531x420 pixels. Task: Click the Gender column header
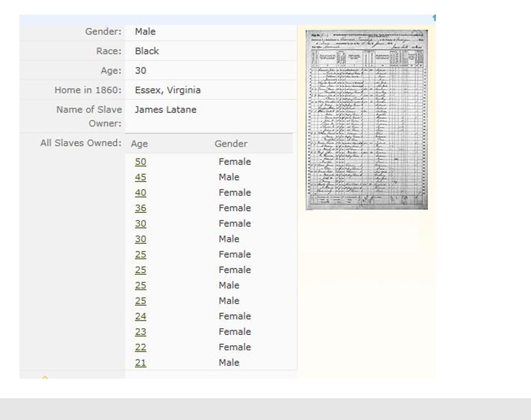pos(231,144)
